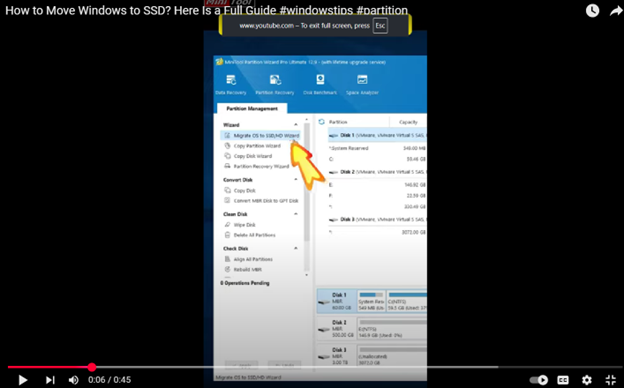This screenshot has height=388, width=624.
Task: Collapse the Clean Disk section
Action: click(x=296, y=214)
